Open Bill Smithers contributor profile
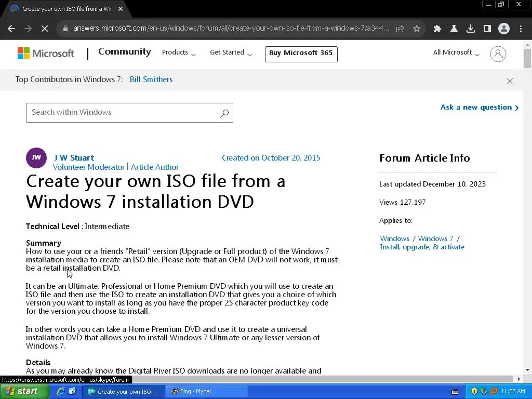This screenshot has width=532, height=399. (x=151, y=79)
